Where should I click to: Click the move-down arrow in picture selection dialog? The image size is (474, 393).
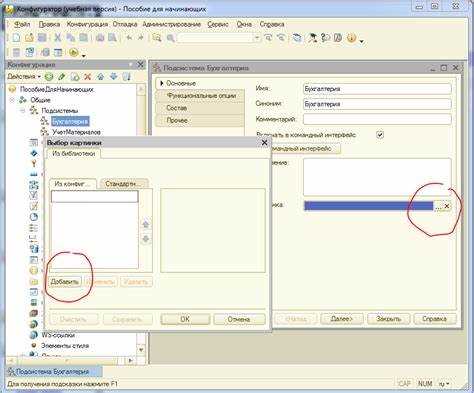(x=146, y=239)
